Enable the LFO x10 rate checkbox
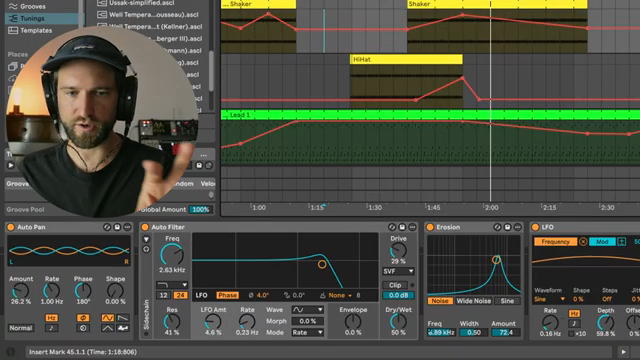640x360 pixels. [571, 334]
